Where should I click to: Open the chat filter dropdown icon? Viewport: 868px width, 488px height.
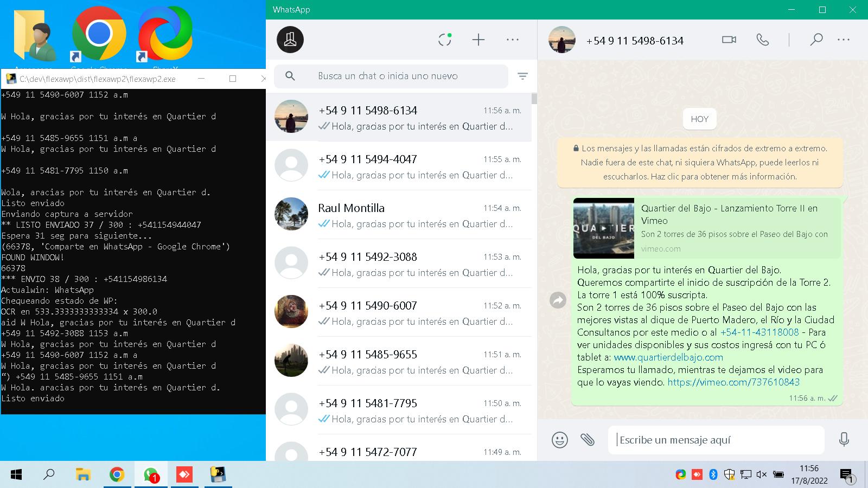pyautogui.click(x=522, y=76)
